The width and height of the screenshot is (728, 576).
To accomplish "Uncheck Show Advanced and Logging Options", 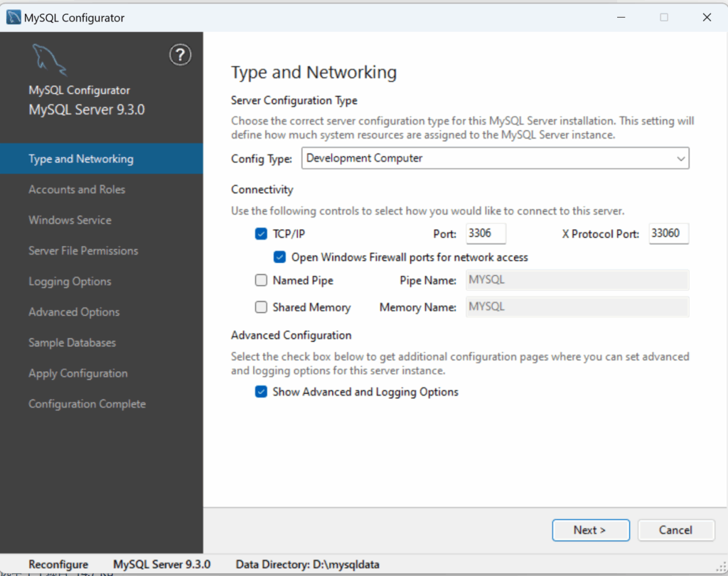I will [x=261, y=392].
